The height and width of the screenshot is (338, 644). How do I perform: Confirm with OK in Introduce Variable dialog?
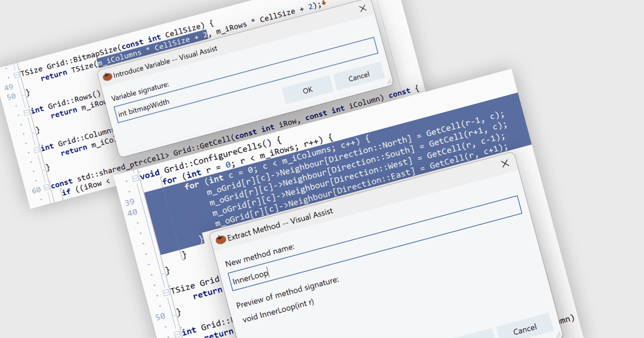pos(308,90)
